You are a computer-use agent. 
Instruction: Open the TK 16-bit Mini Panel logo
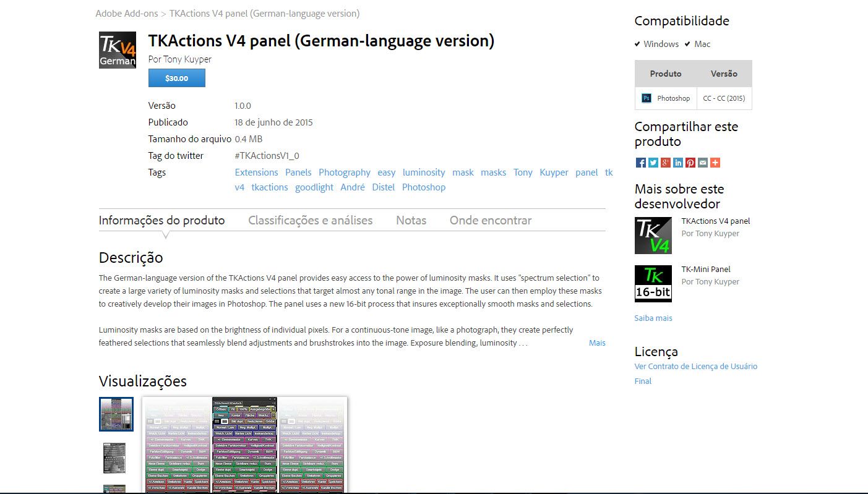point(653,284)
